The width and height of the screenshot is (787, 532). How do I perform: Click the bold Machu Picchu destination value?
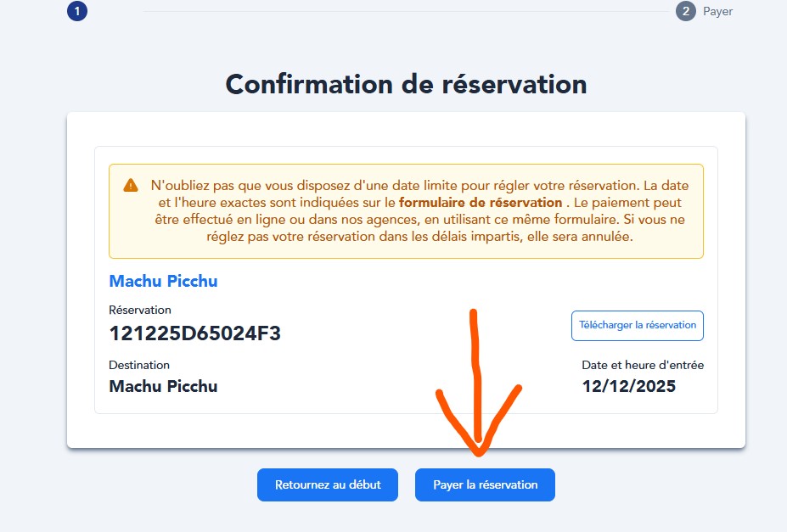click(163, 386)
